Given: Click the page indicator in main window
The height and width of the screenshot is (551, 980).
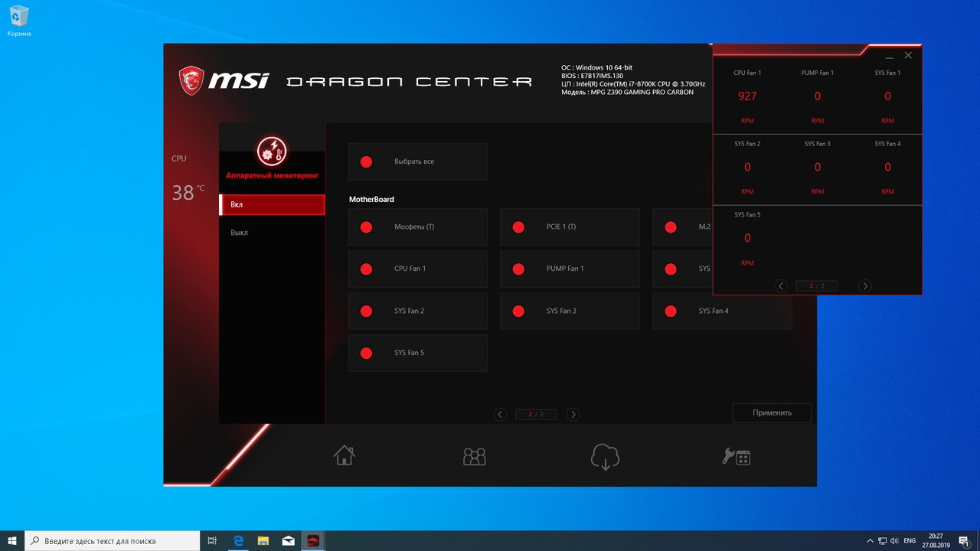Looking at the screenshot, I should click(x=536, y=414).
